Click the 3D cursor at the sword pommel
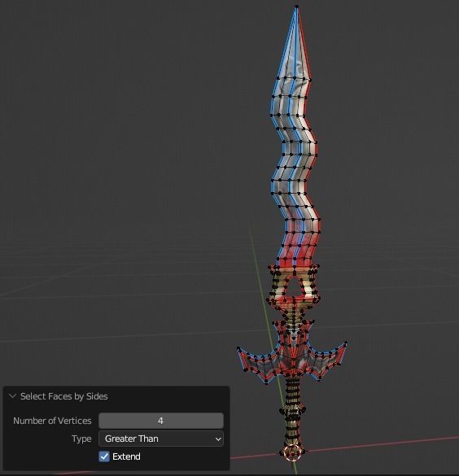 pyautogui.click(x=293, y=452)
